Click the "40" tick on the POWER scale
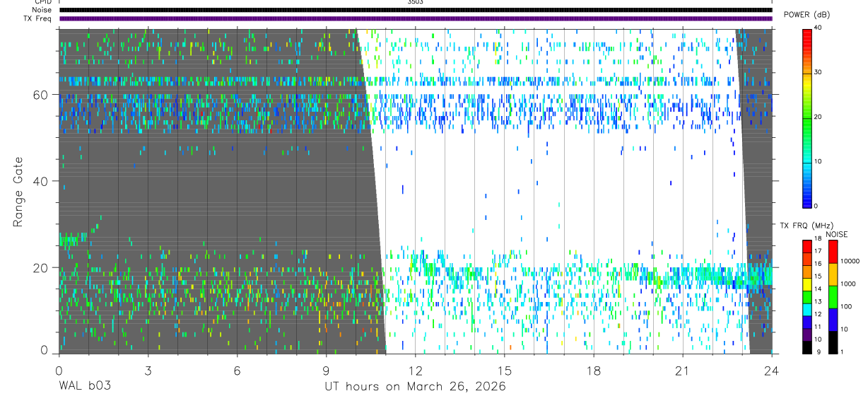Viewport: 868px width, 401px height. pyautogui.click(x=819, y=28)
